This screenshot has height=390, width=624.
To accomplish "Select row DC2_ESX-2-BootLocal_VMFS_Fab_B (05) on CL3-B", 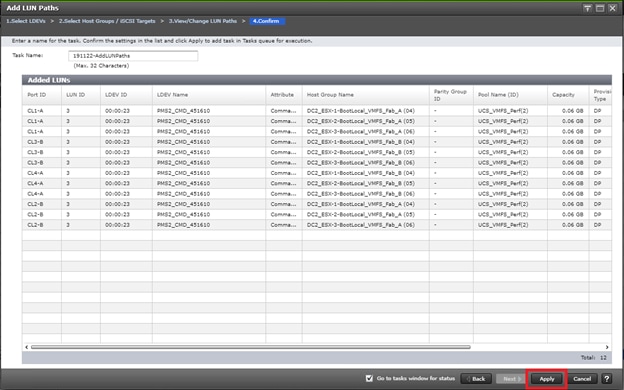I will pos(317,152).
